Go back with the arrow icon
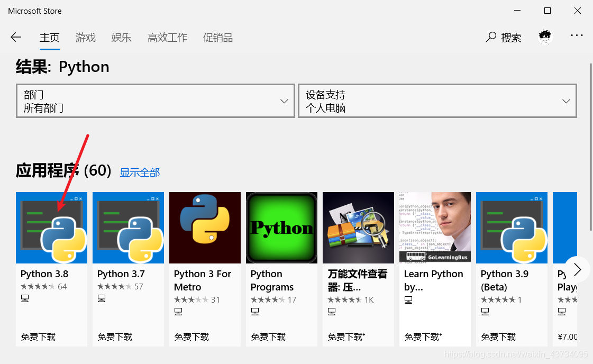The height and width of the screenshot is (364, 593). click(x=16, y=37)
